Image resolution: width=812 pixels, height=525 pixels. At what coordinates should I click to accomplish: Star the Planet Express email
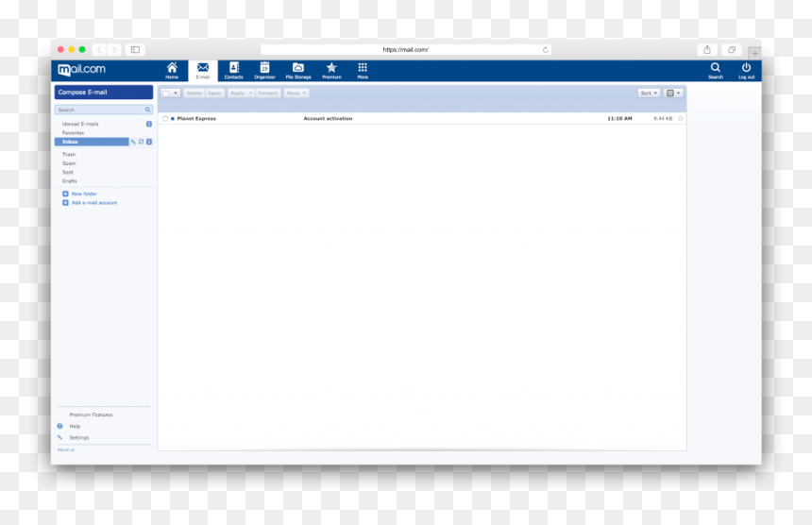(x=681, y=119)
